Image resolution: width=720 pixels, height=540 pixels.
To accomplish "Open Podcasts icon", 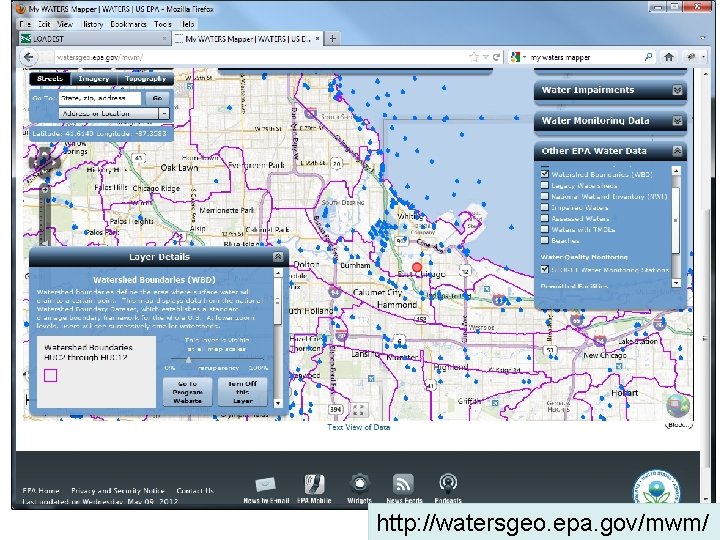I will coord(448,484).
